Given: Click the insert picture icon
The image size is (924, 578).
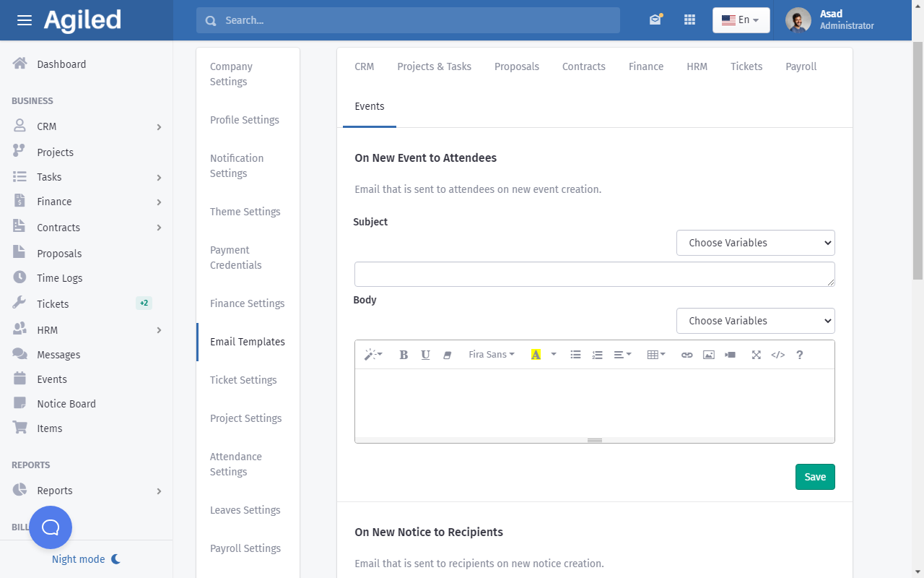Looking at the screenshot, I should tap(708, 355).
